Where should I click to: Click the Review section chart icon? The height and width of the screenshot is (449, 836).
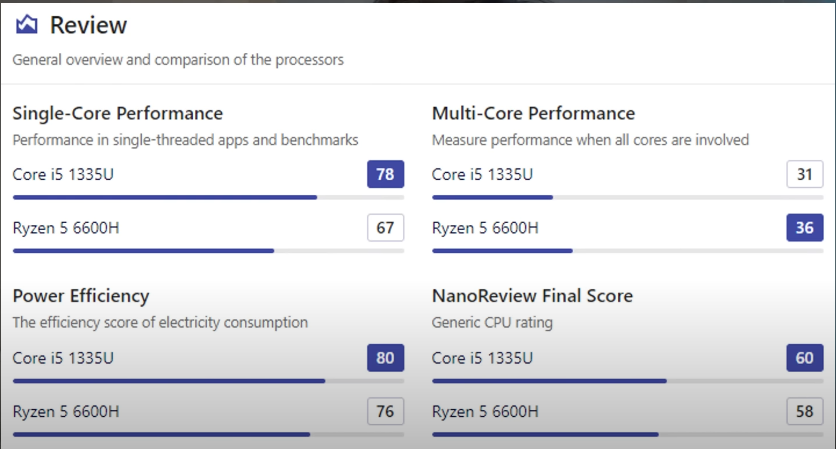point(27,25)
